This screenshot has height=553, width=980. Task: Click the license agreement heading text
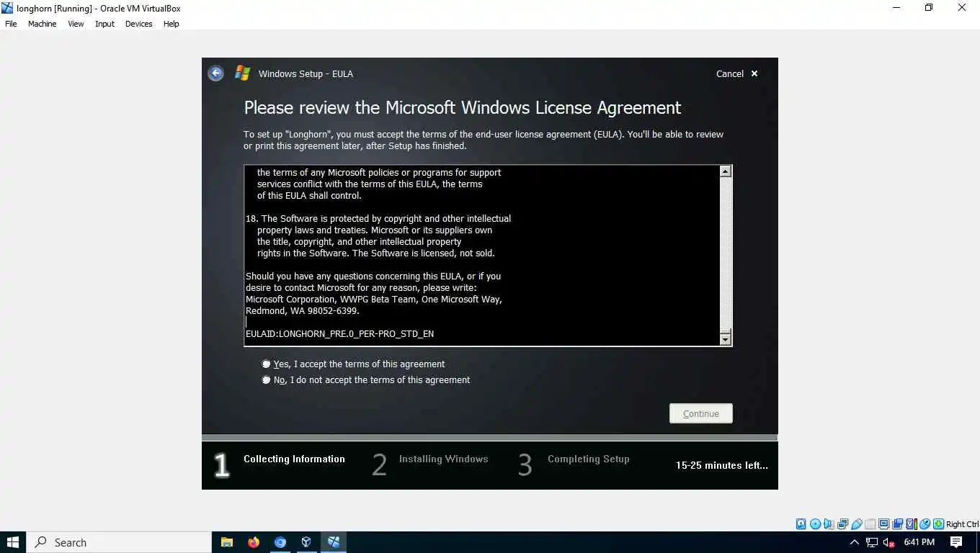462,108
